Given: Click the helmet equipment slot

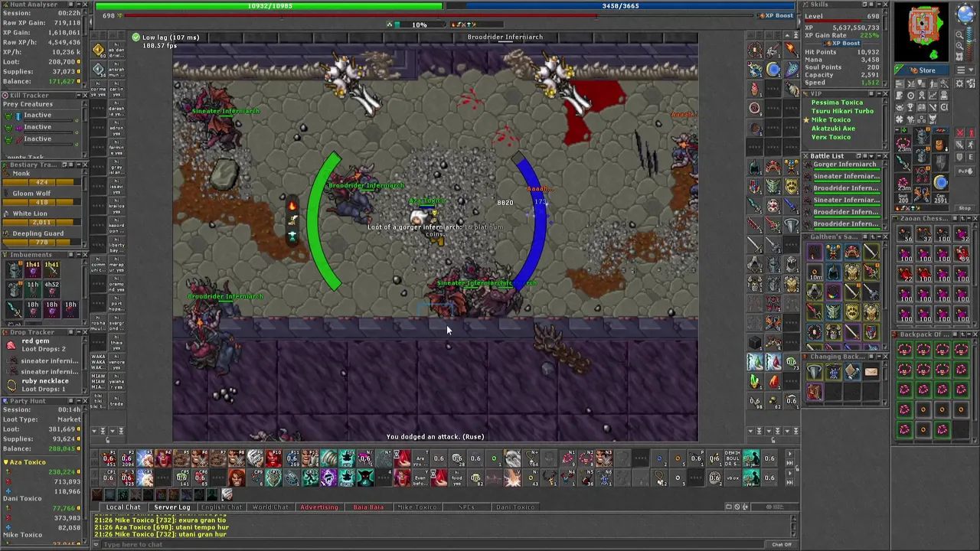Looking at the screenshot, I should point(921,135).
